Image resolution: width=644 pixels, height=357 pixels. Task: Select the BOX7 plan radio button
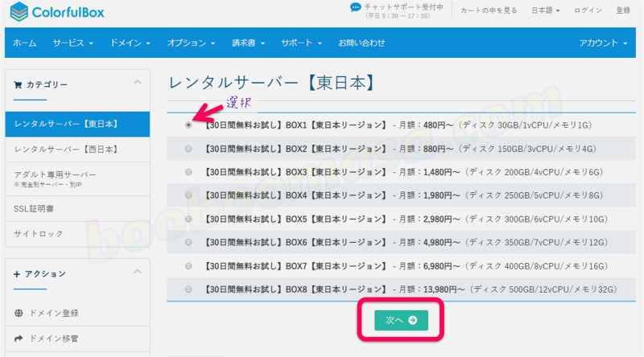tap(188, 266)
